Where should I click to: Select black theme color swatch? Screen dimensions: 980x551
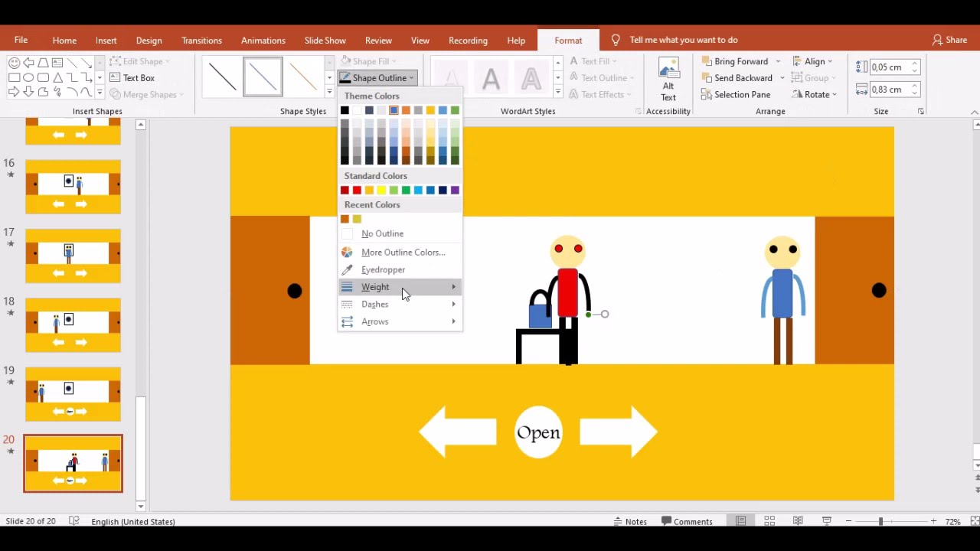click(345, 111)
